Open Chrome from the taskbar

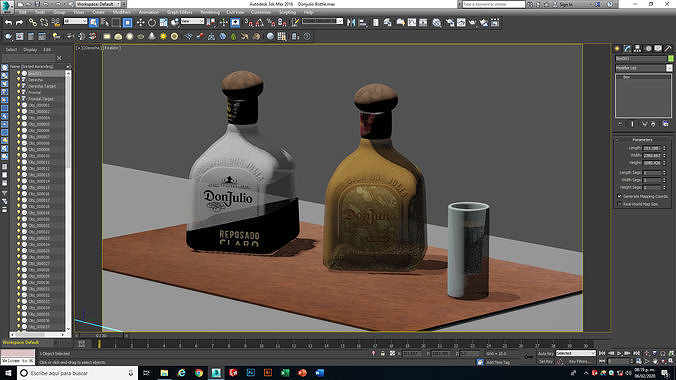[x=199, y=373]
